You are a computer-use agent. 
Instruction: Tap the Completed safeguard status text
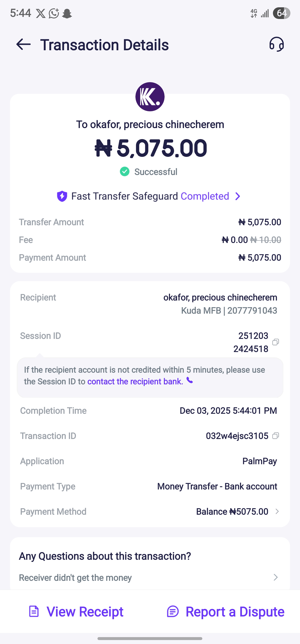[205, 196]
